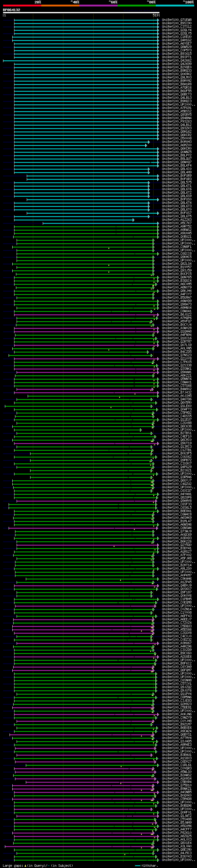Click the purple ~60% identity legend segment

pyautogui.click(x=98, y=6)
